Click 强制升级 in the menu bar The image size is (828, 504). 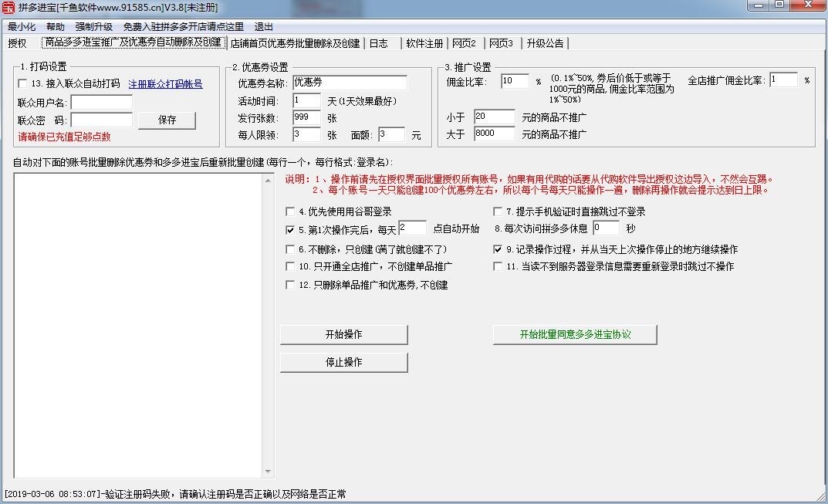[93, 26]
